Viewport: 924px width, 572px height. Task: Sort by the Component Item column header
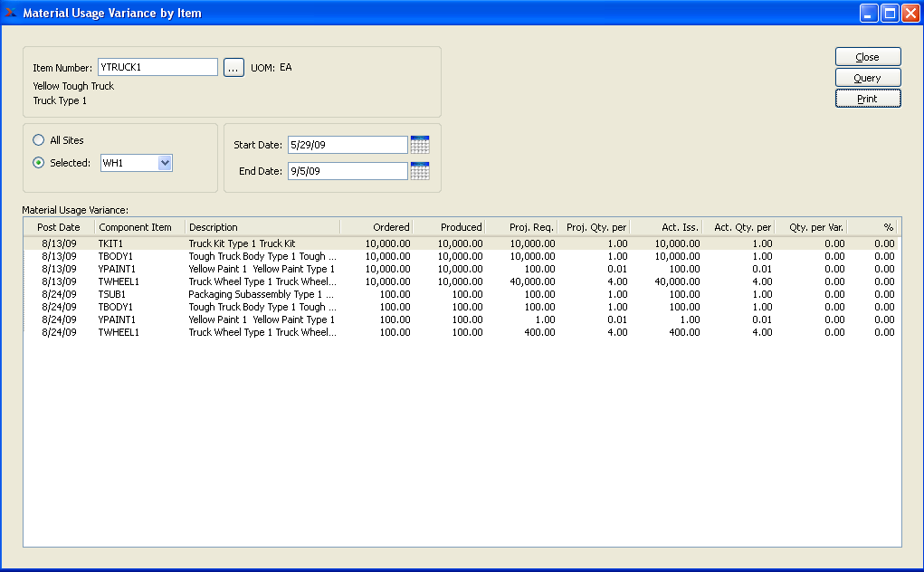coord(136,227)
